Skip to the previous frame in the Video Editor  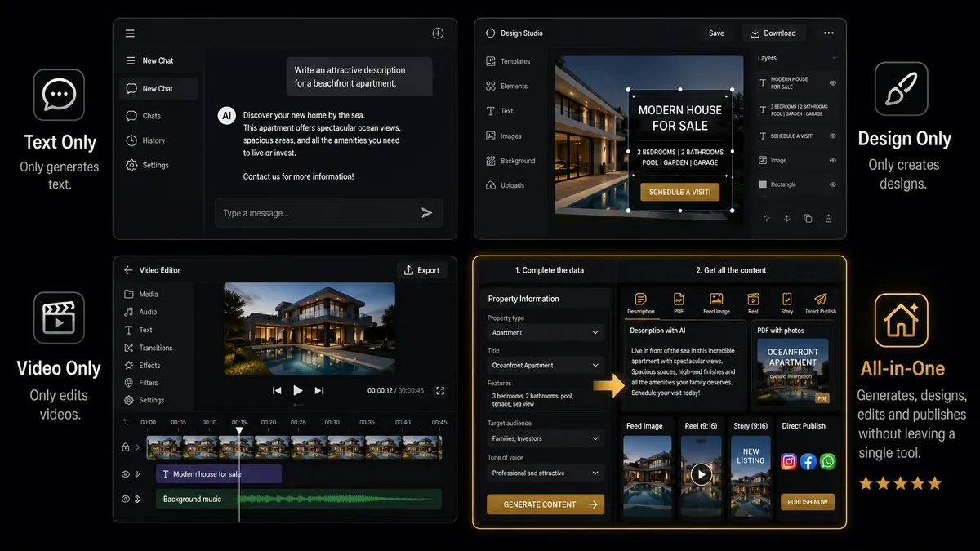tap(277, 391)
